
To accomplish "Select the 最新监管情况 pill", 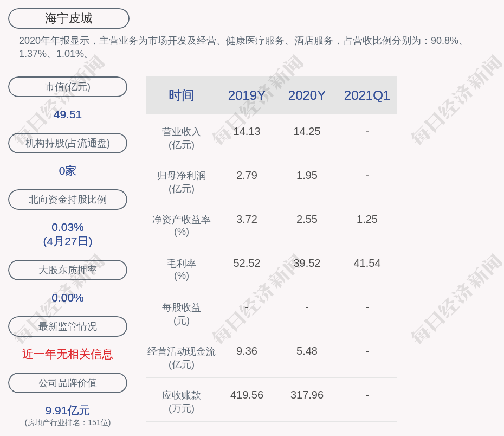I will pos(68,326).
